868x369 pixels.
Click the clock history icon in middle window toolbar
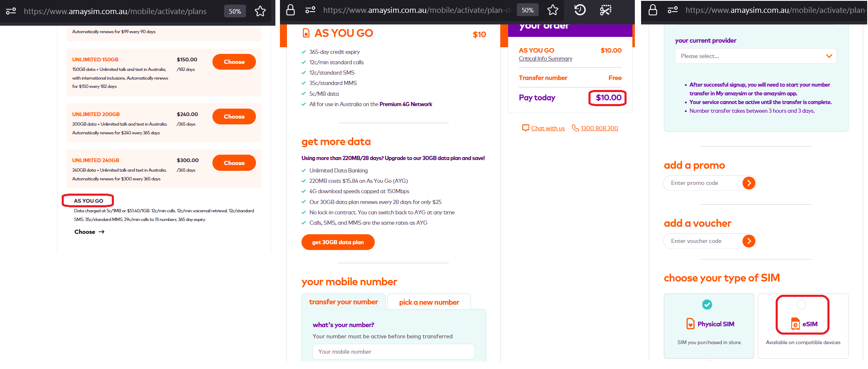click(580, 10)
